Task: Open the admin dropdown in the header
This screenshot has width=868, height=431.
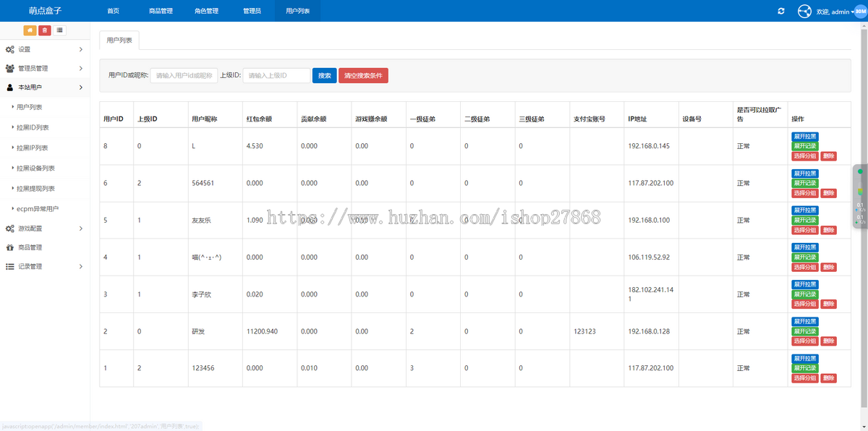Action: (x=835, y=12)
